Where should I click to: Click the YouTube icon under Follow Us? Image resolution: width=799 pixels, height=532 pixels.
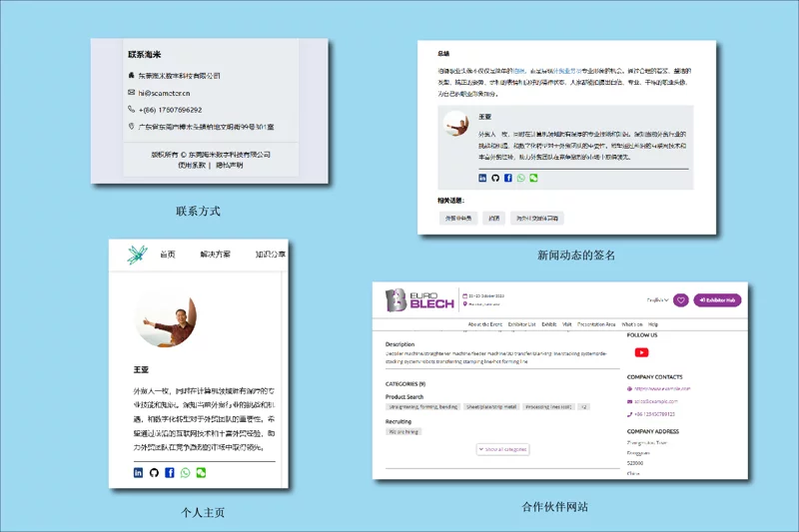pyautogui.click(x=641, y=351)
